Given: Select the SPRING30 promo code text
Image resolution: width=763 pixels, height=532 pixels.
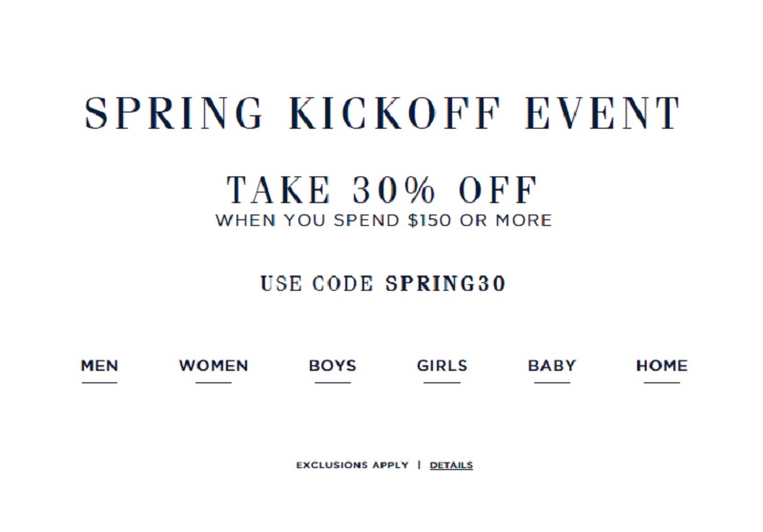Looking at the screenshot, I should [x=445, y=283].
